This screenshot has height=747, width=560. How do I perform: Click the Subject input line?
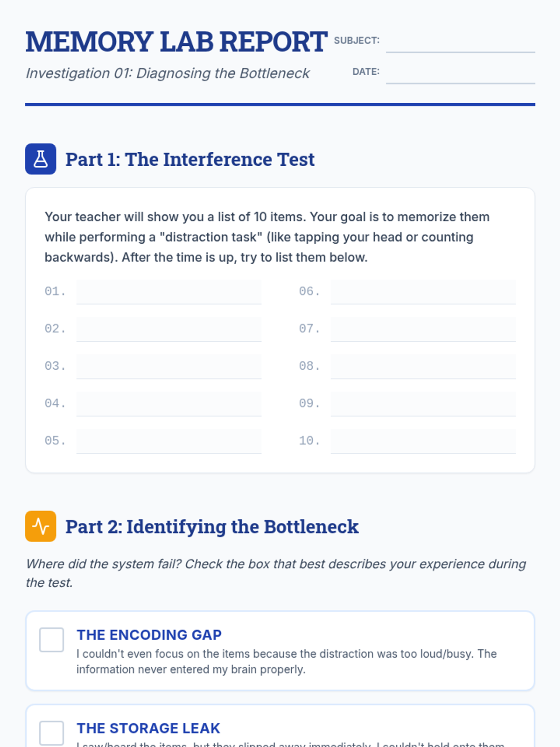[460, 42]
